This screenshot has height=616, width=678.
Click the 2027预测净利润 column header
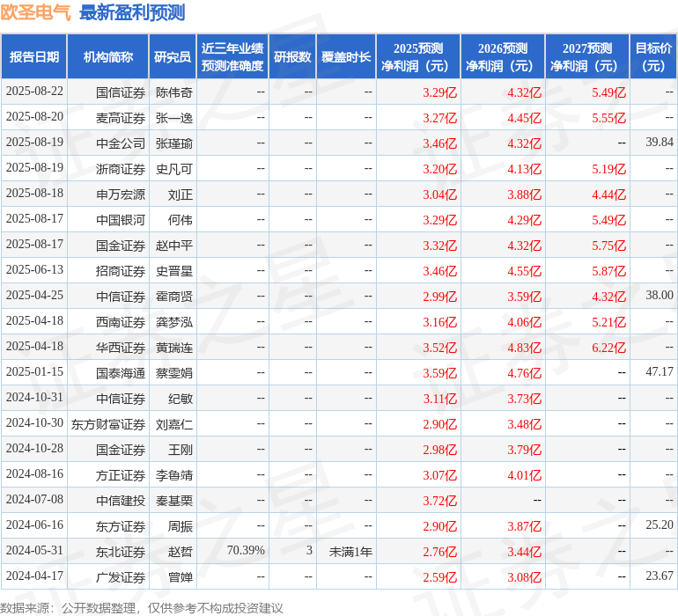coord(587,56)
